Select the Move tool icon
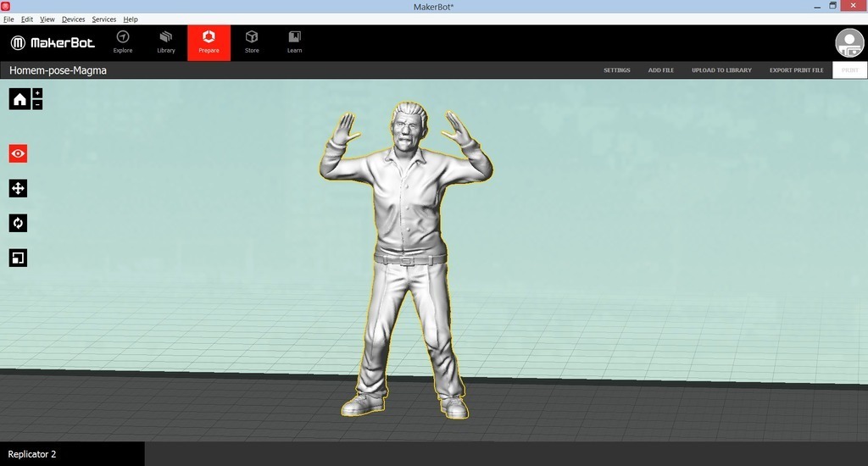The height and width of the screenshot is (466, 868). point(19,188)
